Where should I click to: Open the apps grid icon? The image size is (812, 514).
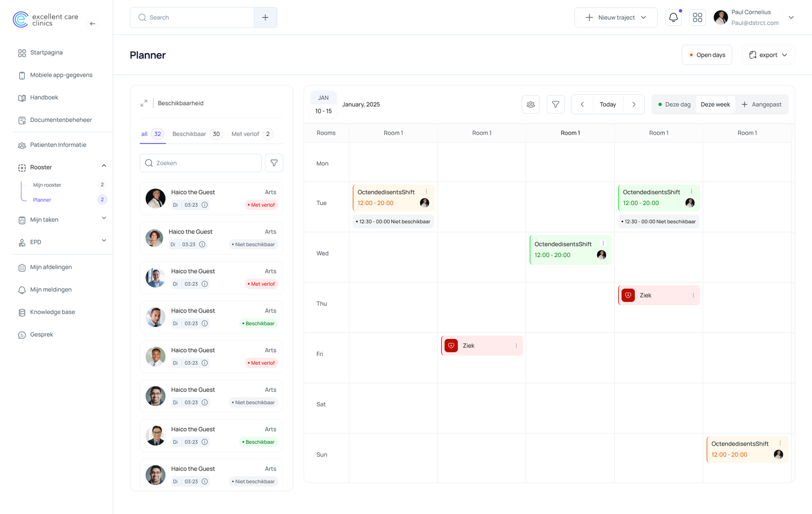tap(697, 17)
